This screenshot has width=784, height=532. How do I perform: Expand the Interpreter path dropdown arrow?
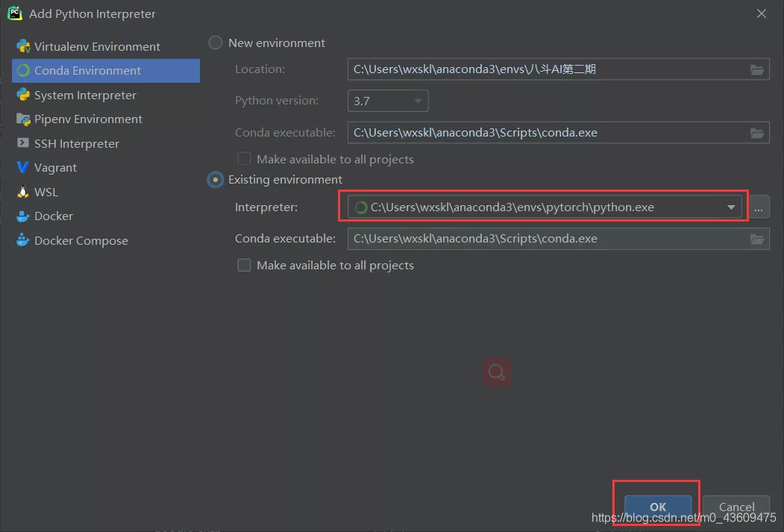click(x=731, y=207)
